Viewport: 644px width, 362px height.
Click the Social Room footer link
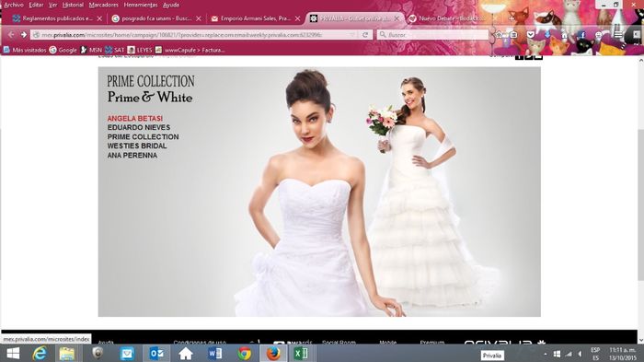click(x=339, y=342)
